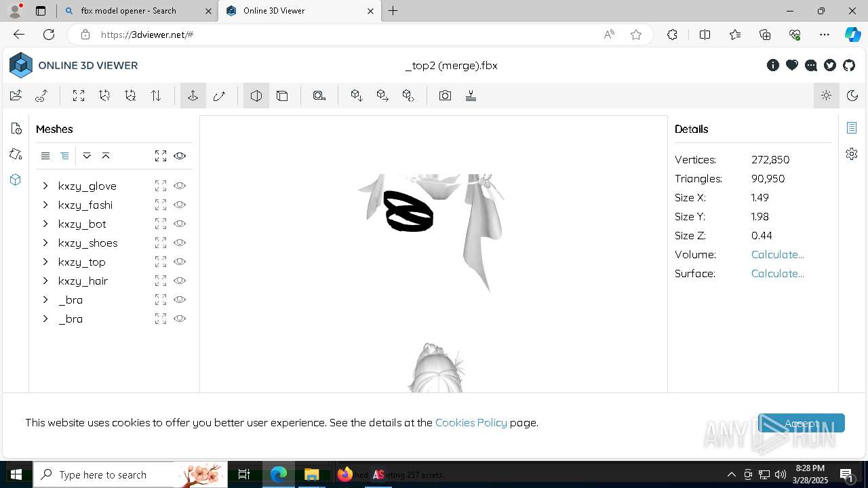Screen dimensions: 868x488
Task: Hide the kxzy_bot mesh
Action: point(180,224)
